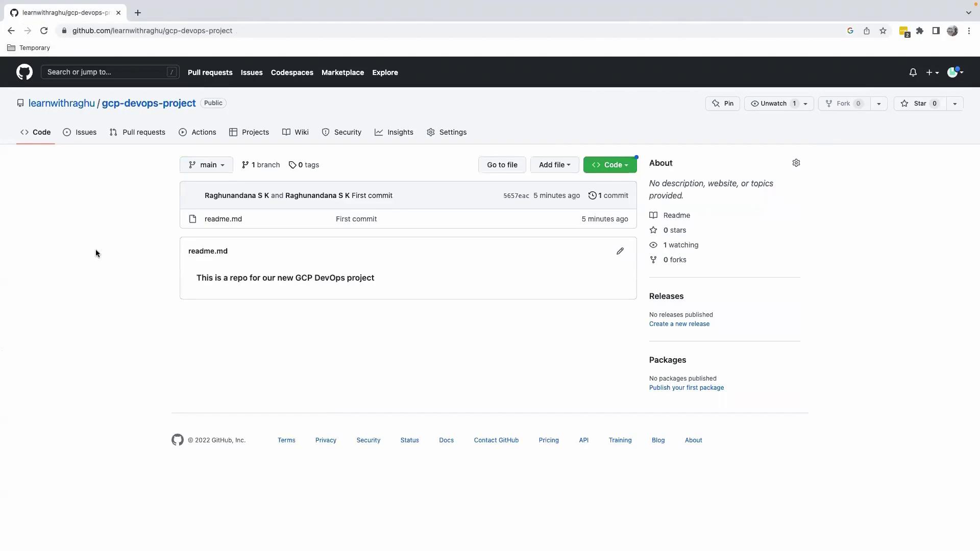Open readme.md file in the list
980x551 pixels.
tap(223, 219)
